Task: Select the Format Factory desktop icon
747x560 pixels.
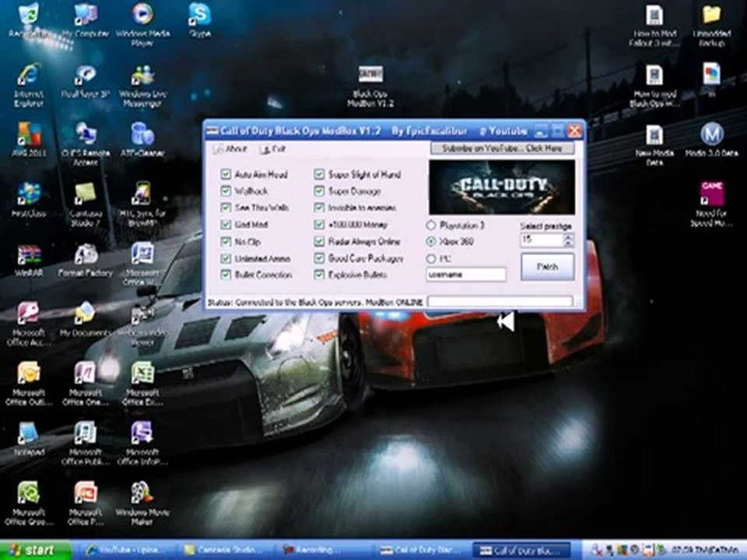Action: (x=86, y=260)
